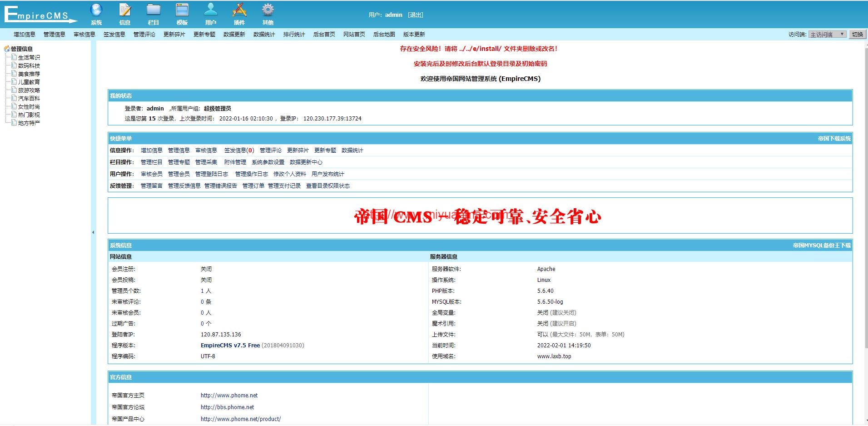Click the page icon beside 数码科技
868x426 pixels.
(14, 65)
